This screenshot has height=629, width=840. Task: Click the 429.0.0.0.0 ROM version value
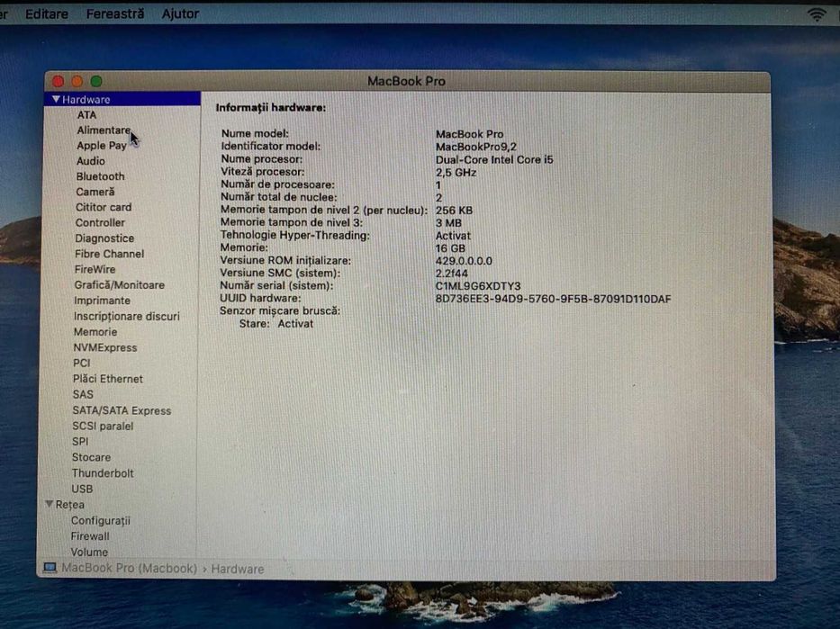[x=464, y=261]
